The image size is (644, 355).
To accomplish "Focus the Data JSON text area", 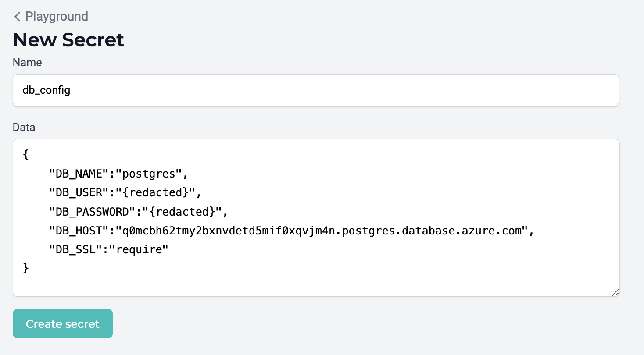I will tap(316, 218).
